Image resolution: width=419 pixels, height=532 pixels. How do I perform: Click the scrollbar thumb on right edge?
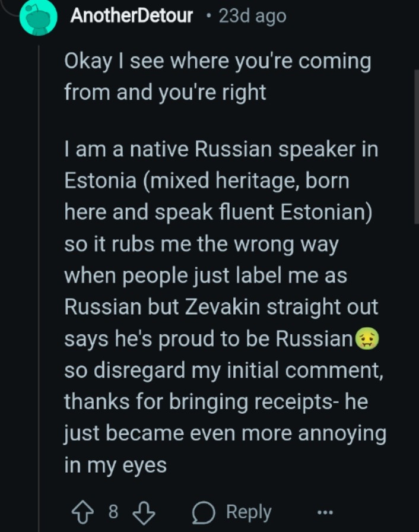pos(416,145)
